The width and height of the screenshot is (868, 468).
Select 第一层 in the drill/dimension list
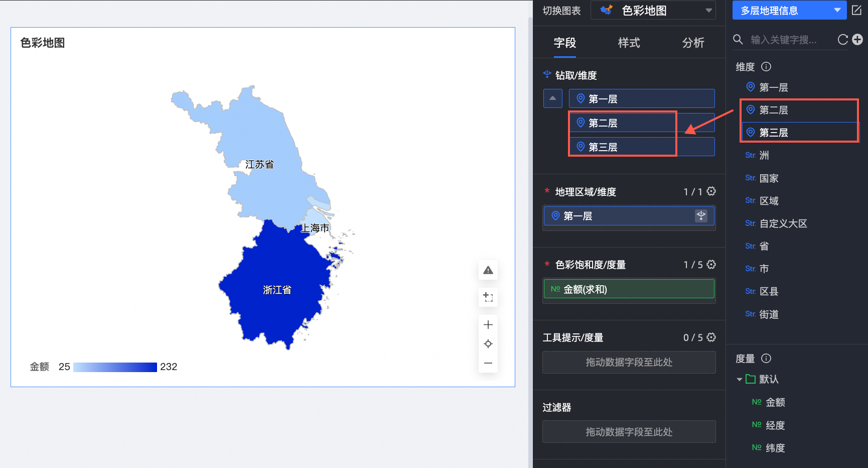[x=642, y=98]
